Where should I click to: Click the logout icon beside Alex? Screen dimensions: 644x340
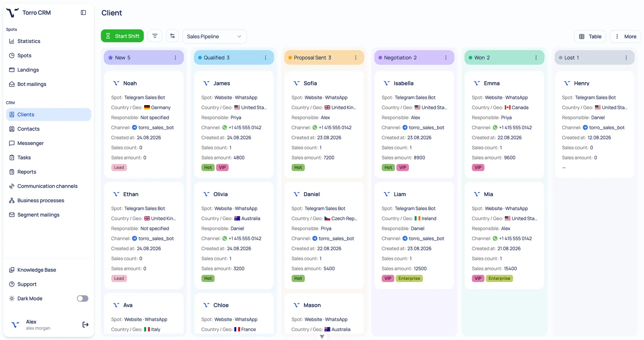(x=85, y=325)
